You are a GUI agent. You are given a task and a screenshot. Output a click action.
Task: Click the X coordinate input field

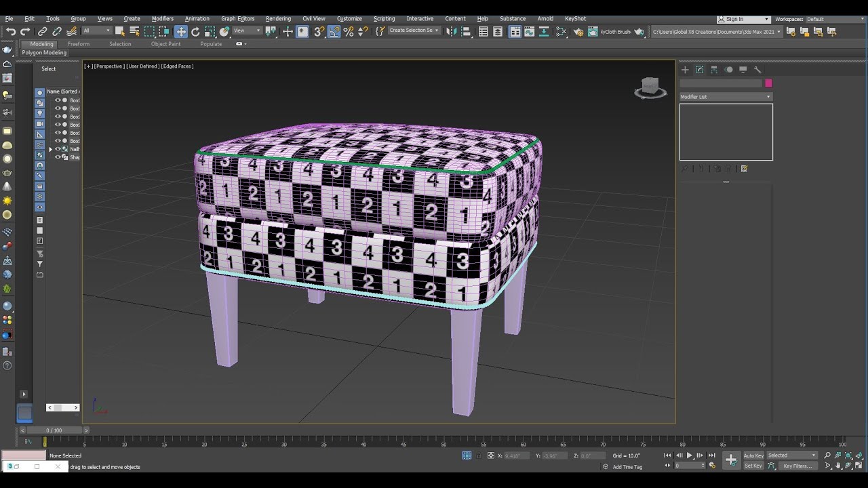coord(515,455)
